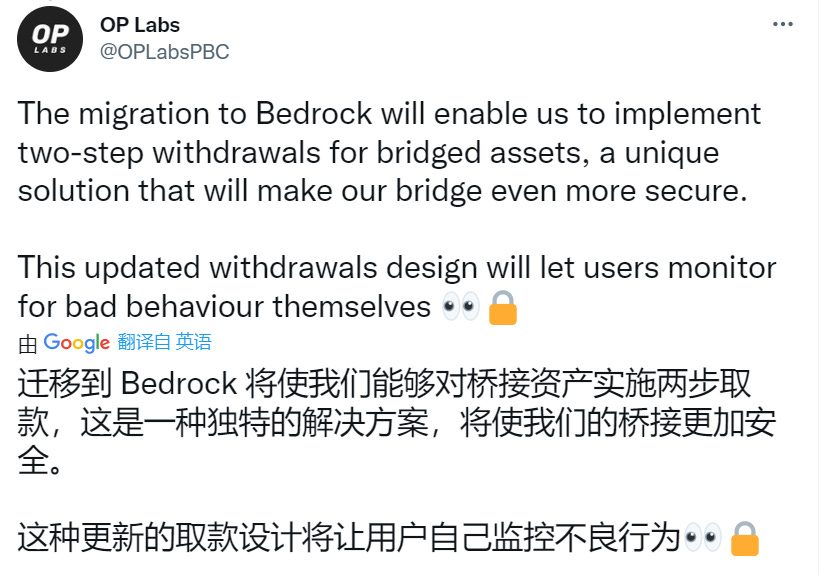820x575 pixels.
Task: Click the 由 character before Google logo
Action: pyautogui.click(x=28, y=343)
